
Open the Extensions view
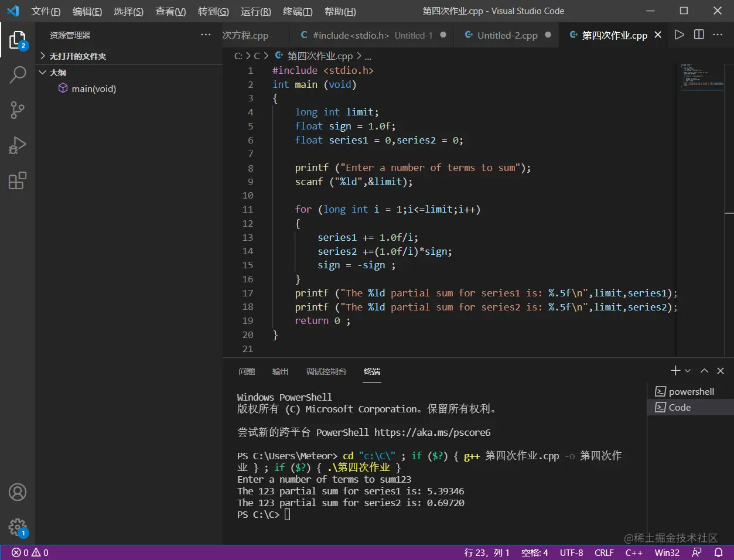(x=18, y=180)
